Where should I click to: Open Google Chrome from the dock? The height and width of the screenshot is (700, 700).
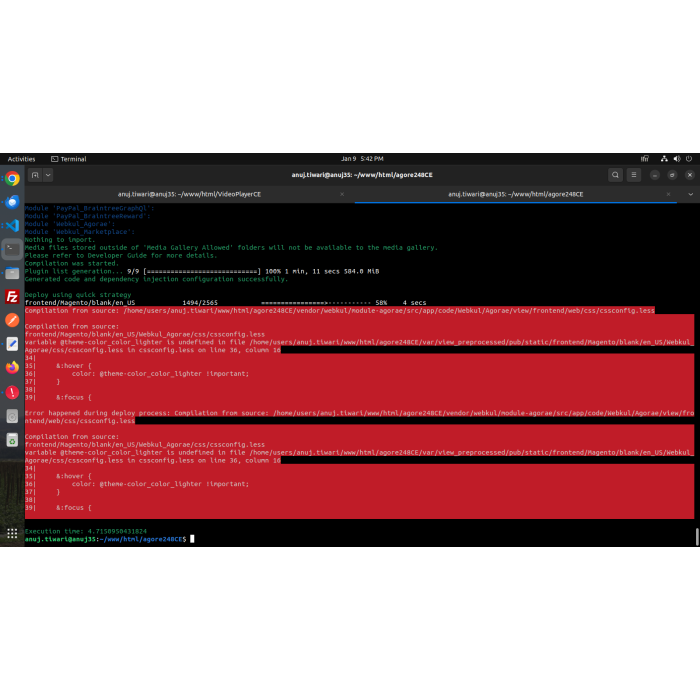(12, 179)
